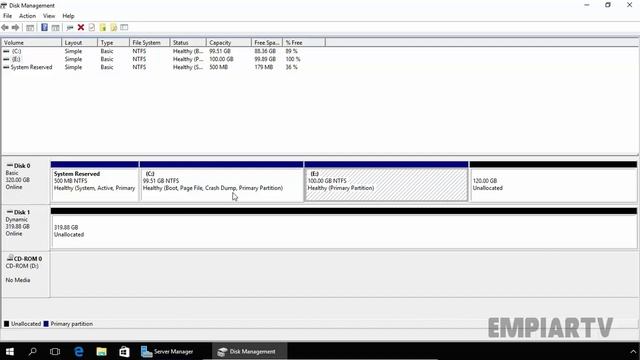Open the File menu
The height and width of the screenshot is (360, 640).
click(x=7, y=16)
